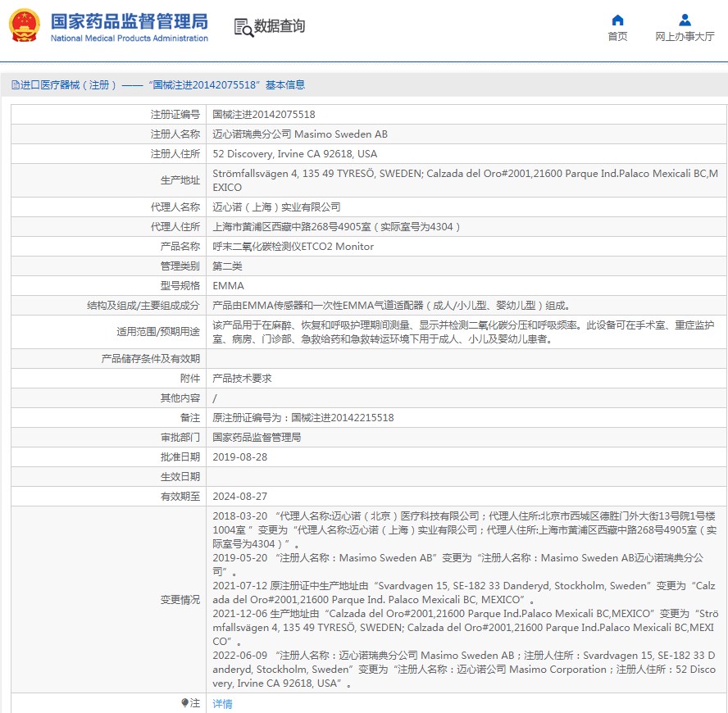Click the 备注 row label

coord(190,418)
